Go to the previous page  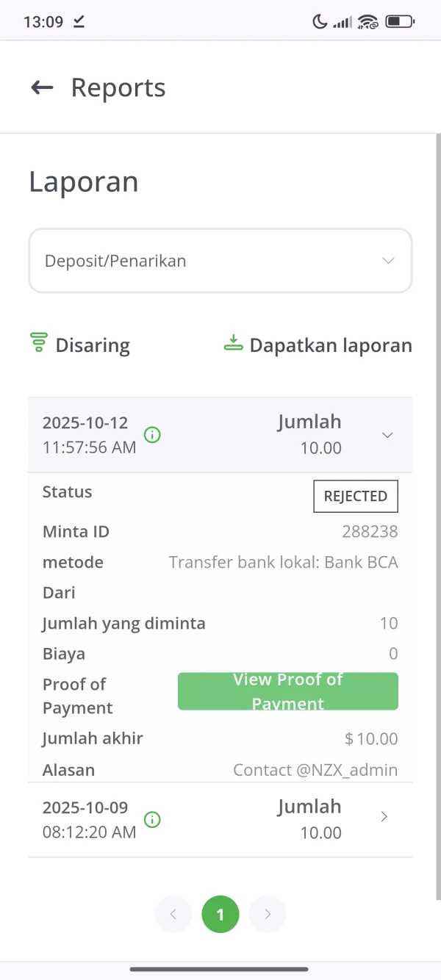[x=173, y=915]
